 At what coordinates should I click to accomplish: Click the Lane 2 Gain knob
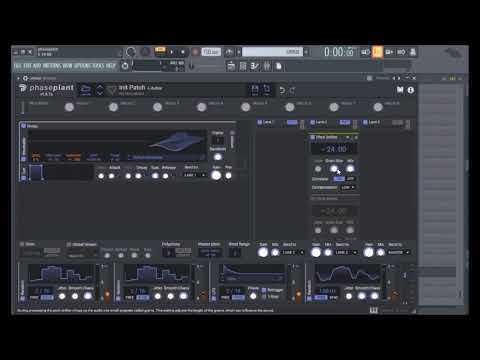point(316,252)
